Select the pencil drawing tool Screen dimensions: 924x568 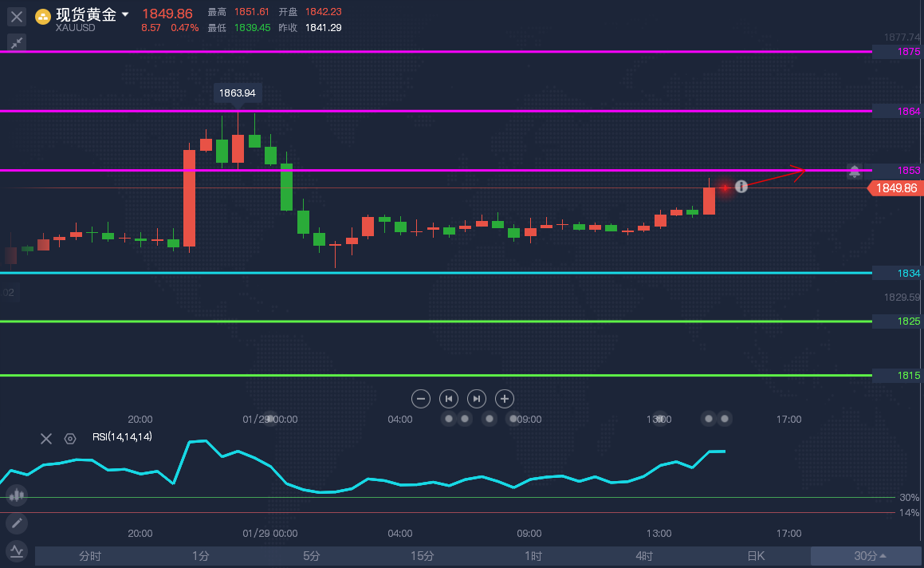tap(17, 523)
